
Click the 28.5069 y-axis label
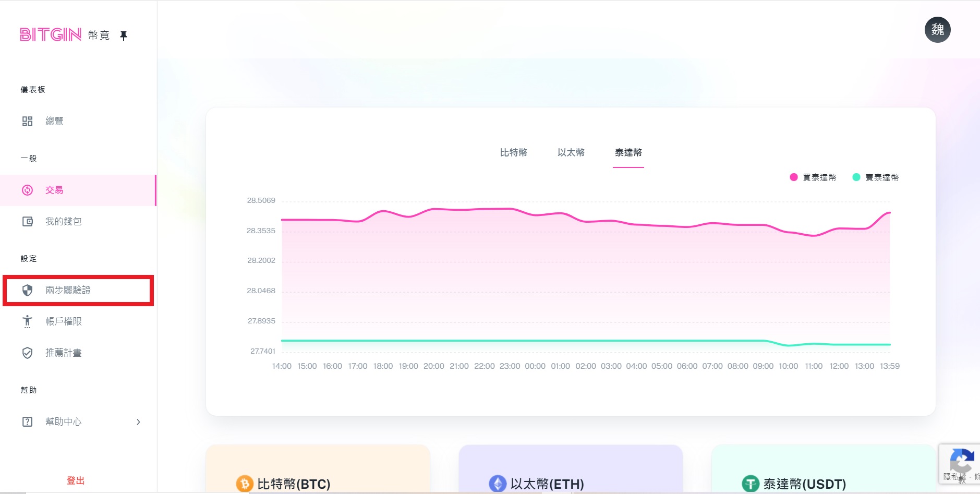click(x=261, y=200)
